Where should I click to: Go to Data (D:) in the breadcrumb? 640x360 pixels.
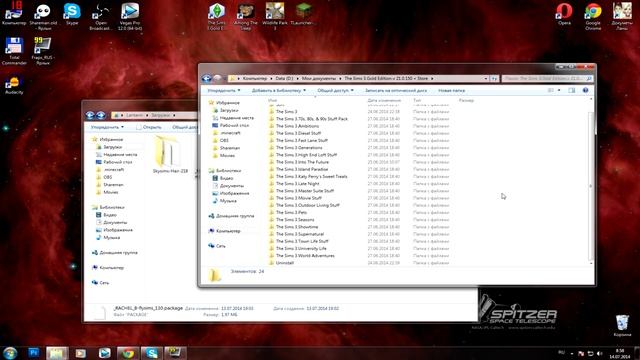click(x=284, y=78)
